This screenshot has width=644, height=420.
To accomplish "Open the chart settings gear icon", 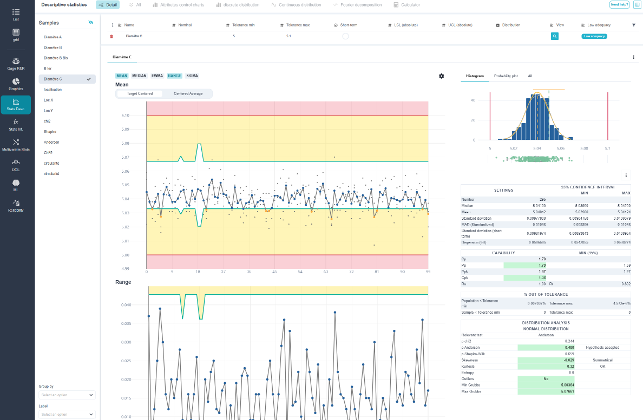I will tap(442, 76).
